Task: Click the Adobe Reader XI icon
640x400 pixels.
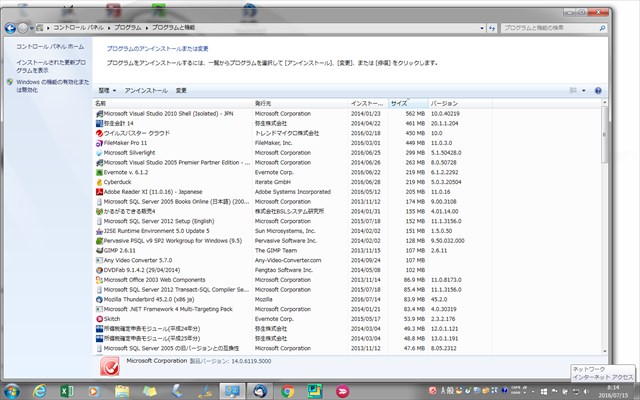Action: (99, 192)
